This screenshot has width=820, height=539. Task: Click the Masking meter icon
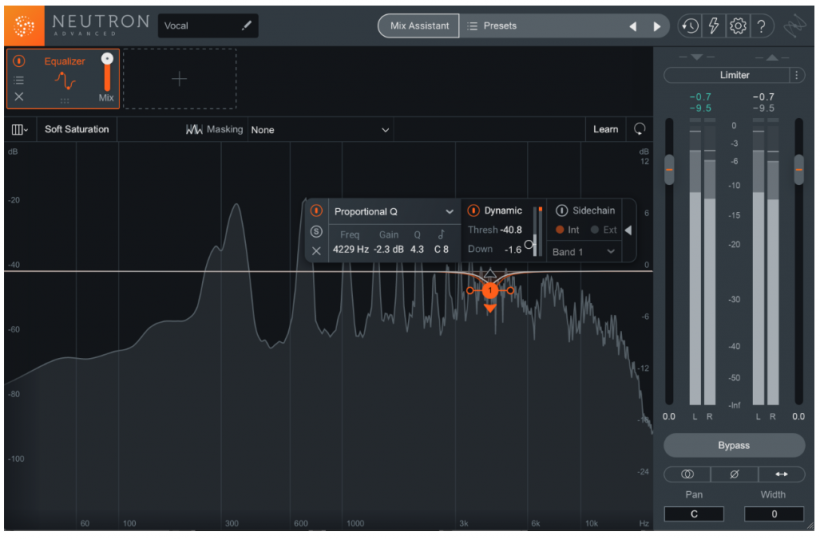(194, 129)
